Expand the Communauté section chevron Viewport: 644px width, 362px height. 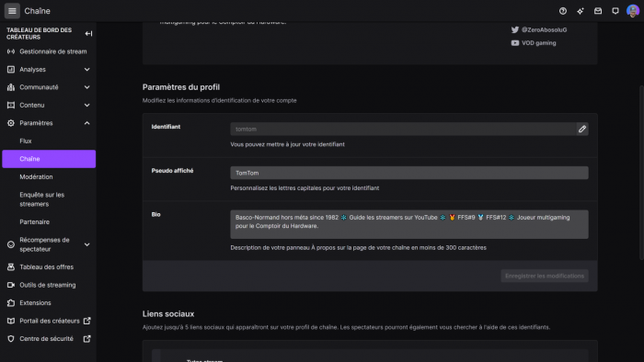click(87, 87)
